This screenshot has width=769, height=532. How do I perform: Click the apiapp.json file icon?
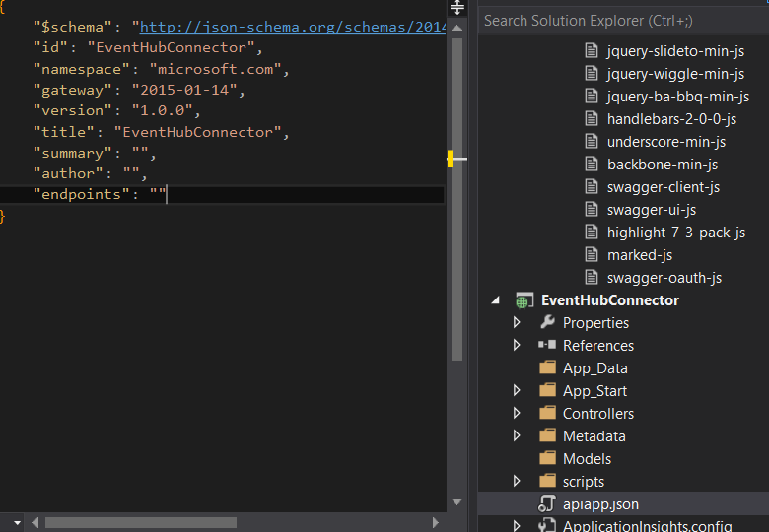pyautogui.click(x=547, y=504)
